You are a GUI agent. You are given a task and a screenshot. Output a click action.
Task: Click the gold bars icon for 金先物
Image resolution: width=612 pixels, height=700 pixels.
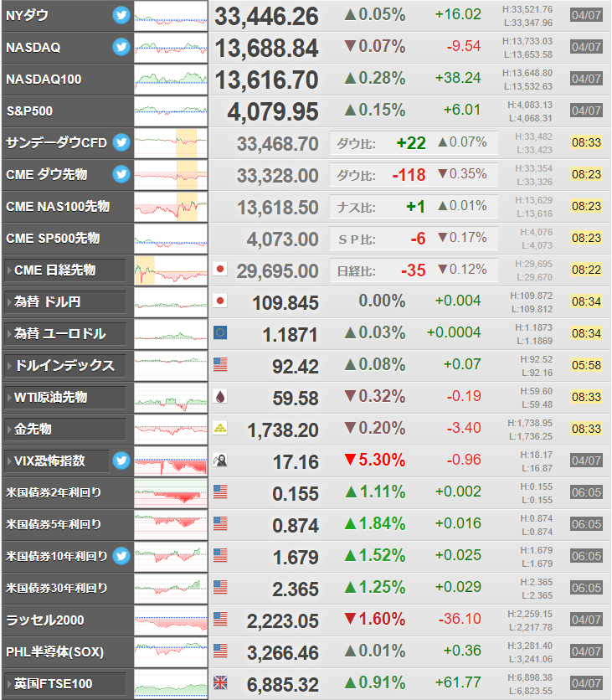pos(220,428)
